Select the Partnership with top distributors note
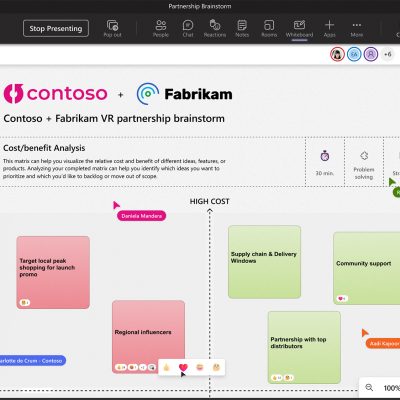Screen dimensions: 400x400 304,347
